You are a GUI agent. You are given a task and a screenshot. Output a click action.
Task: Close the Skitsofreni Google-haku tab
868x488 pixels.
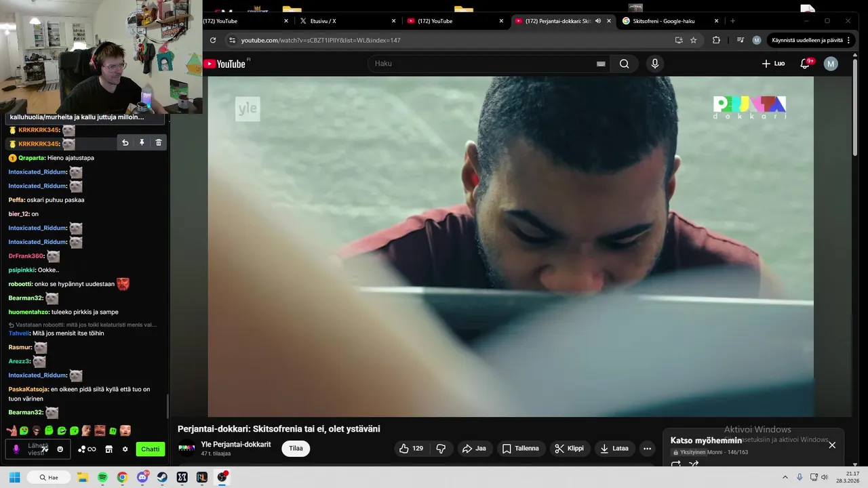[x=717, y=21]
